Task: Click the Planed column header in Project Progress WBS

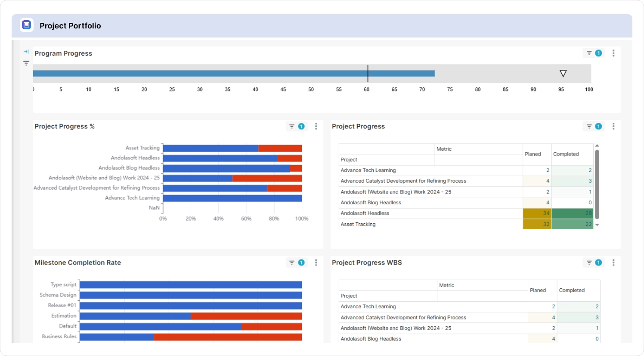Action: click(538, 290)
